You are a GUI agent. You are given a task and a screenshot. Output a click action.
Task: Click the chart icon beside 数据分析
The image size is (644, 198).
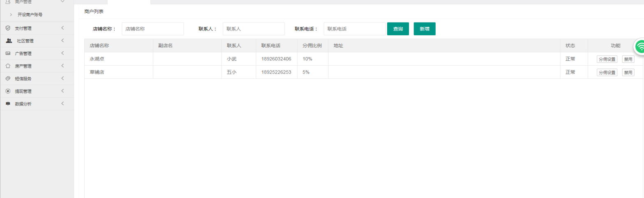[x=8, y=104]
